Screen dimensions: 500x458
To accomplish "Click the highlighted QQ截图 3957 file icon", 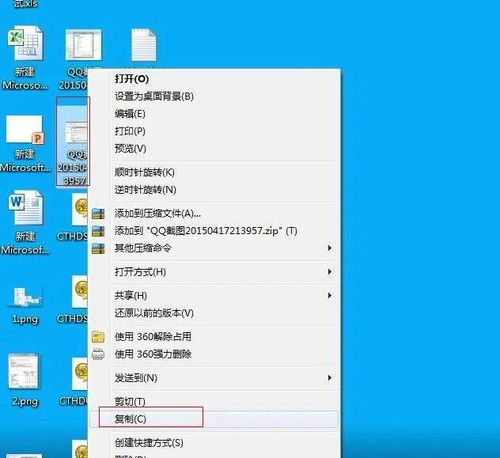I will (73, 141).
